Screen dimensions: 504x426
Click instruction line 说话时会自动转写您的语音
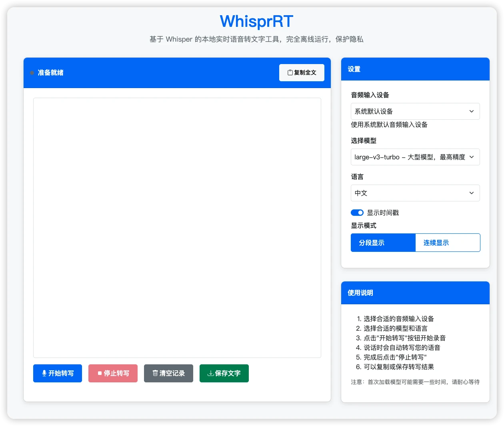pyautogui.click(x=402, y=348)
